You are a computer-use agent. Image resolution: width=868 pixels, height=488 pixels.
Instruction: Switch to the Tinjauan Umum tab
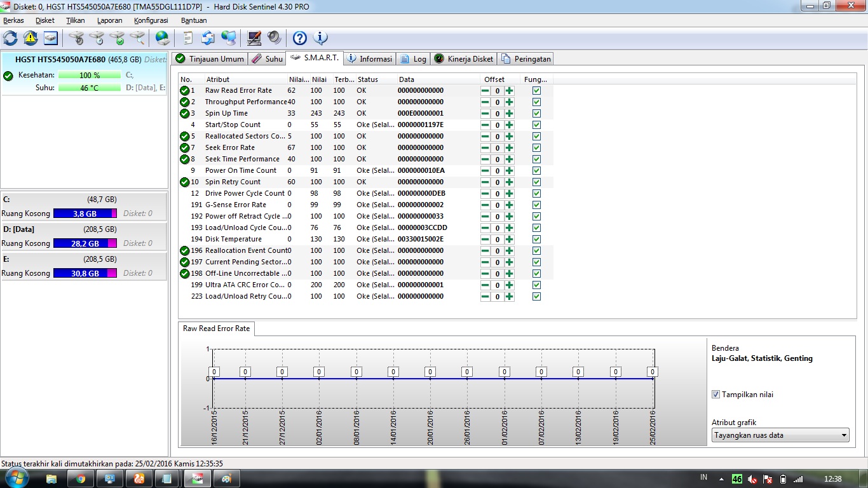click(210, 58)
